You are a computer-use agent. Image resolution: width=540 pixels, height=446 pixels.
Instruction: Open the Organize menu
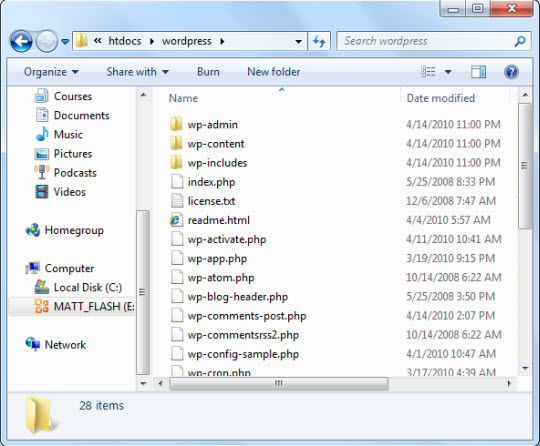[51, 72]
